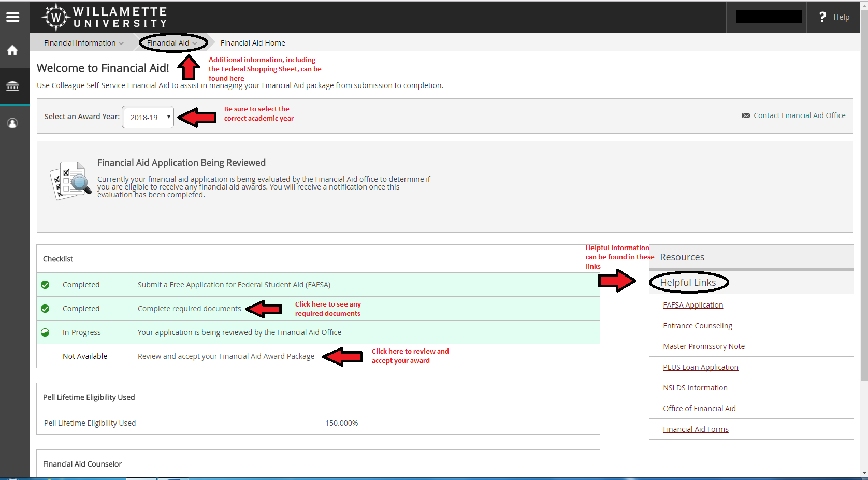Click the Help question mark icon
The width and height of the screenshot is (868, 480).
click(822, 17)
